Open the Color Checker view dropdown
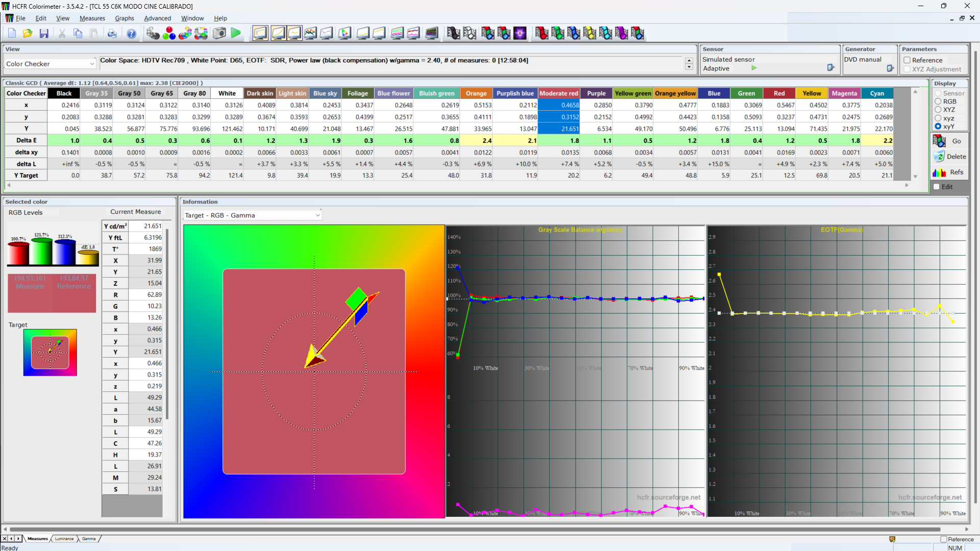The image size is (980, 551). 50,64
